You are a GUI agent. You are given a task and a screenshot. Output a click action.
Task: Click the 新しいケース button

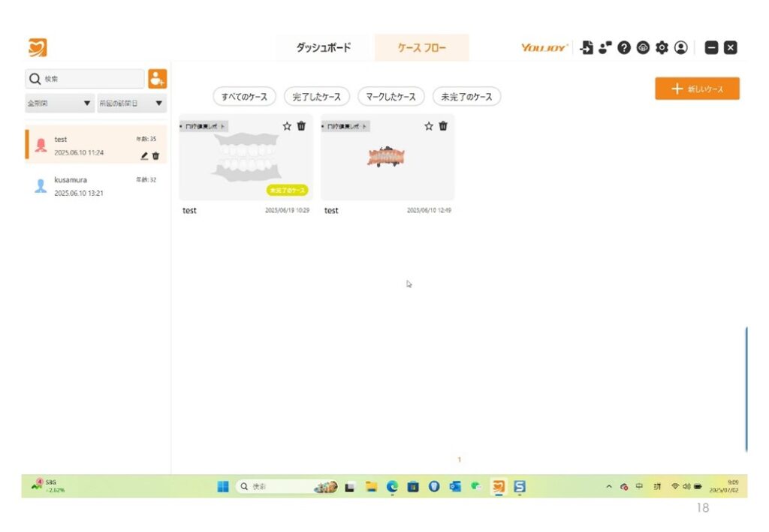[697, 89]
